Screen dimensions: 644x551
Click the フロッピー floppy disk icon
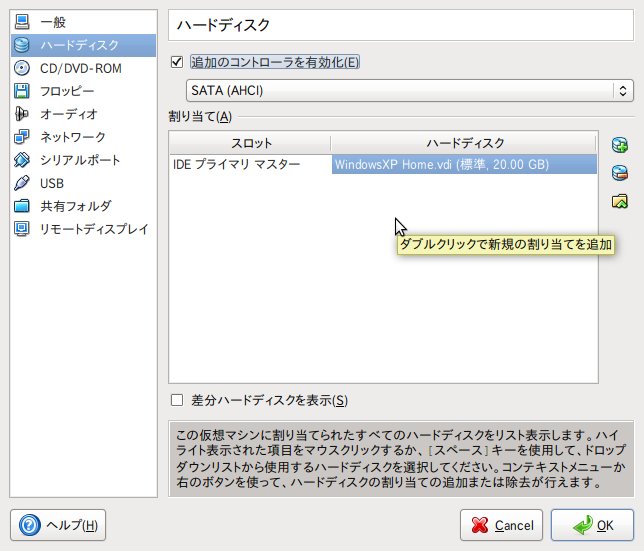(22, 91)
